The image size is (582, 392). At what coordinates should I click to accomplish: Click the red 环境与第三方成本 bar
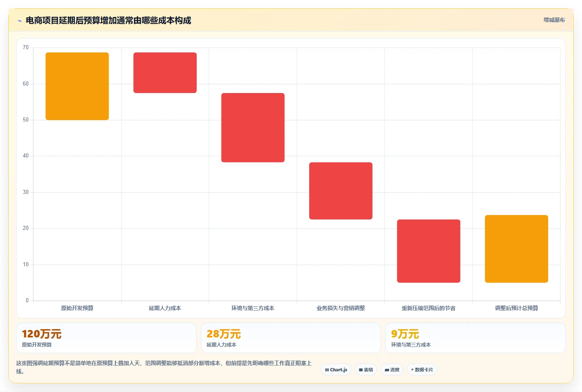click(253, 127)
